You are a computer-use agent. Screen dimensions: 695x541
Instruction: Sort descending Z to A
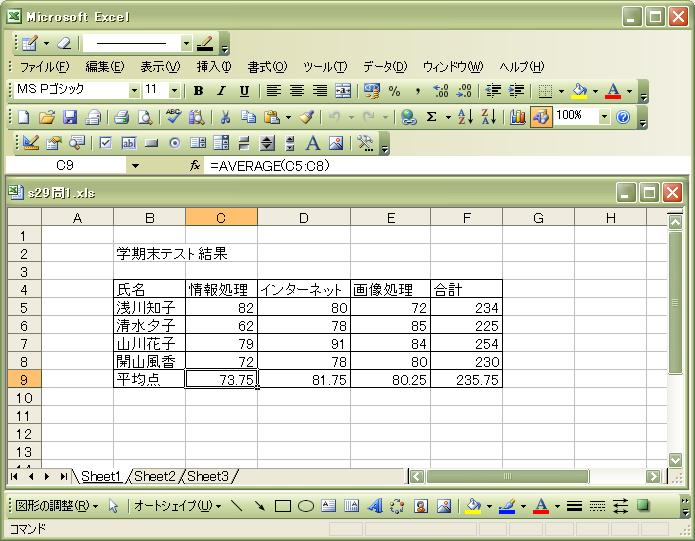coord(488,117)
